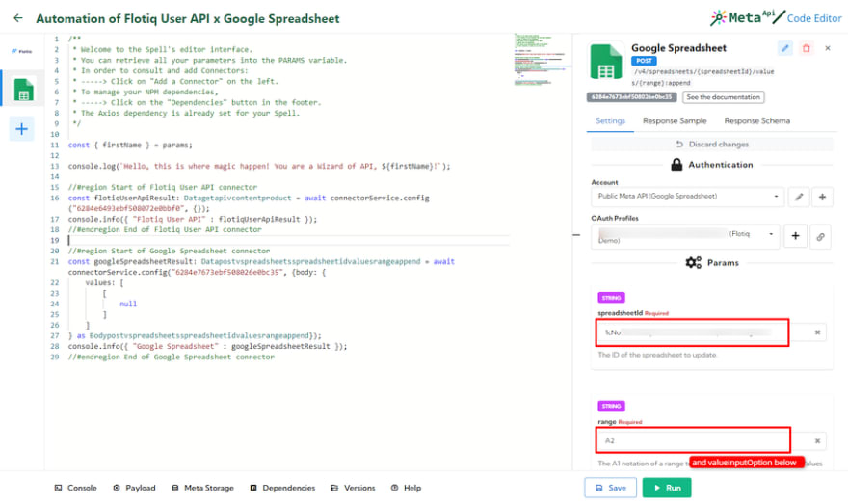Click the code minimap preview
The height and width of the screenshot is (504, 848).
540,60
